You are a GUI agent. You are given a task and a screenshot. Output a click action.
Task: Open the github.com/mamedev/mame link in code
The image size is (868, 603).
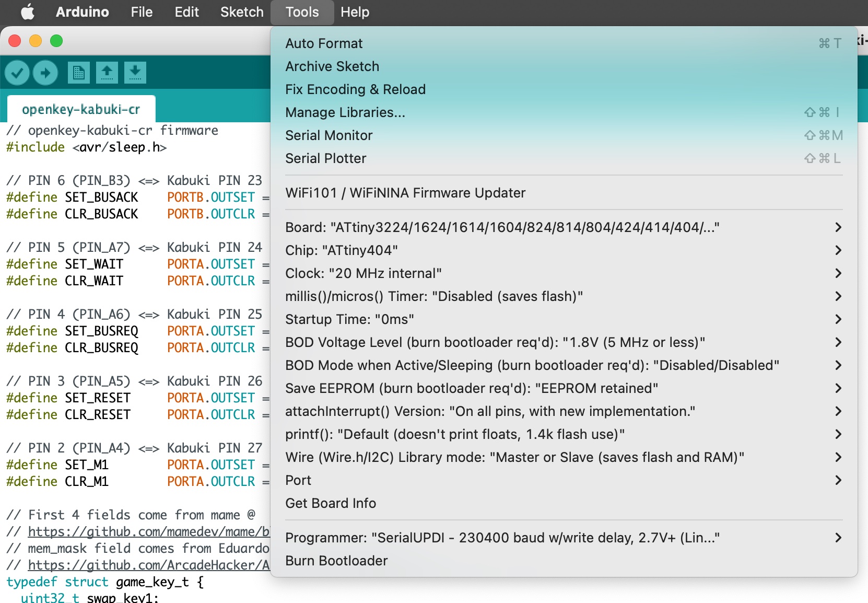coord(149,531)
